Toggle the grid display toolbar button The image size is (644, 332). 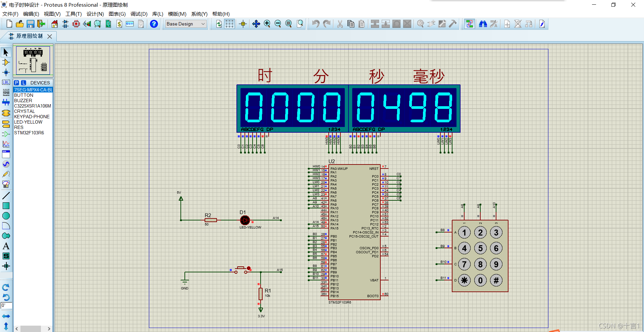tap(229, 24)
